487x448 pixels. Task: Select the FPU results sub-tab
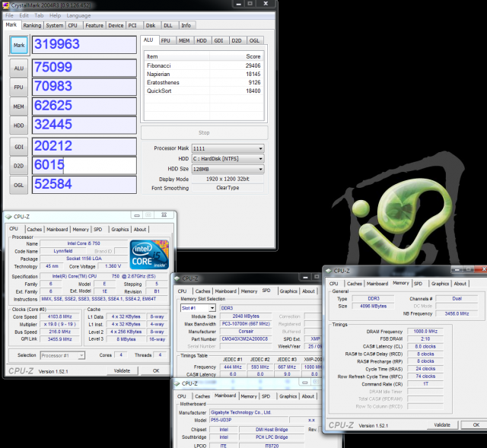click(166, 40)
